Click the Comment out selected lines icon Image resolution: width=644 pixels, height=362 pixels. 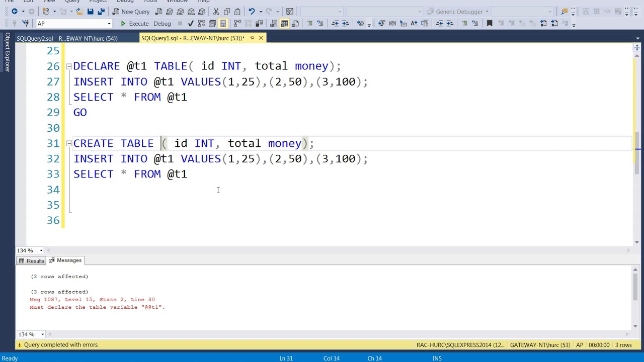click(x=309, y=23)
